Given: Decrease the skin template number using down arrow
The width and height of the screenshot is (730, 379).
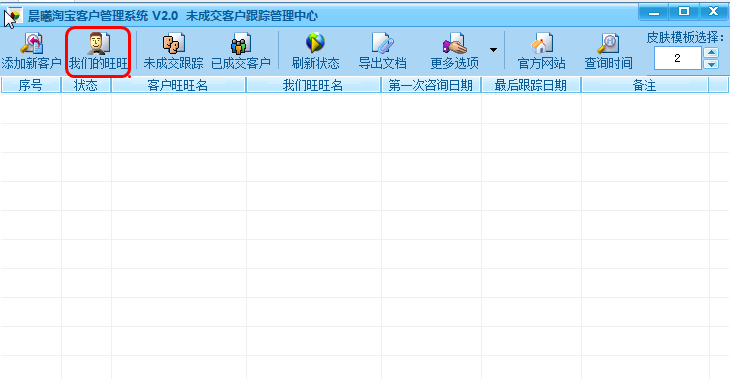Looking at the screenshot, I should [711, 64].
